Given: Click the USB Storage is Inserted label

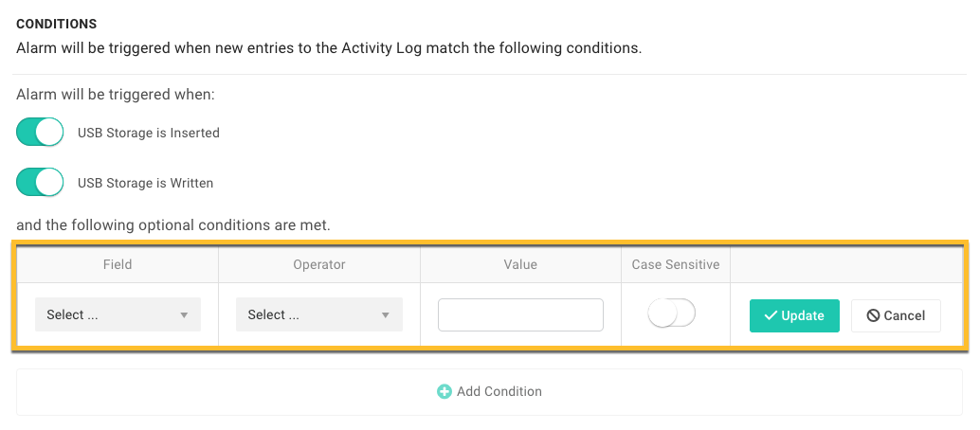Looking at the screenshot, I should (149, 134).
